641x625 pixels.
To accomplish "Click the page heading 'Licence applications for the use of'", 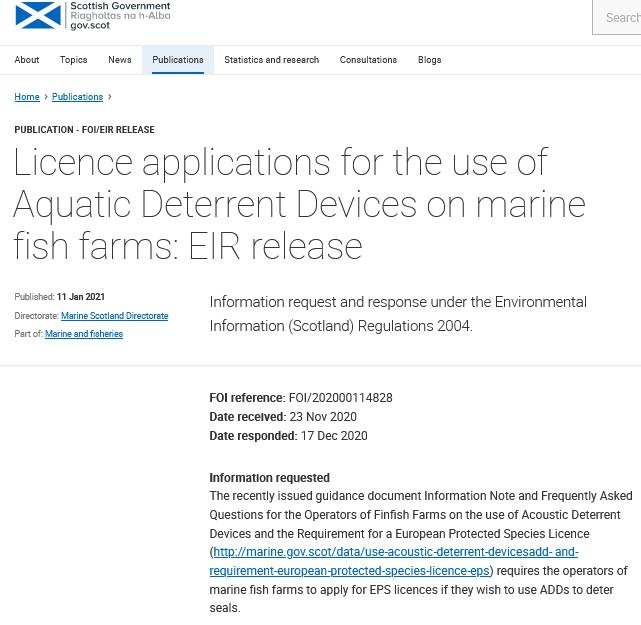I will point(280,163).
